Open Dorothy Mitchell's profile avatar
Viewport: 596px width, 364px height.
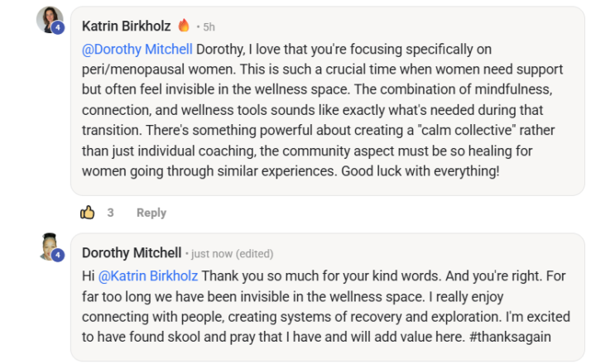49,247
